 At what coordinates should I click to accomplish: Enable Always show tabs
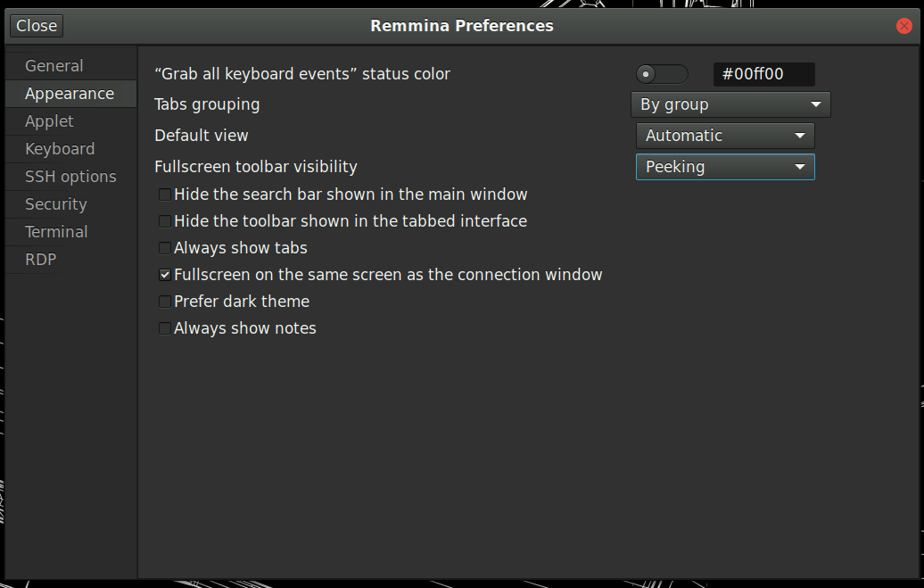point(164,247)
